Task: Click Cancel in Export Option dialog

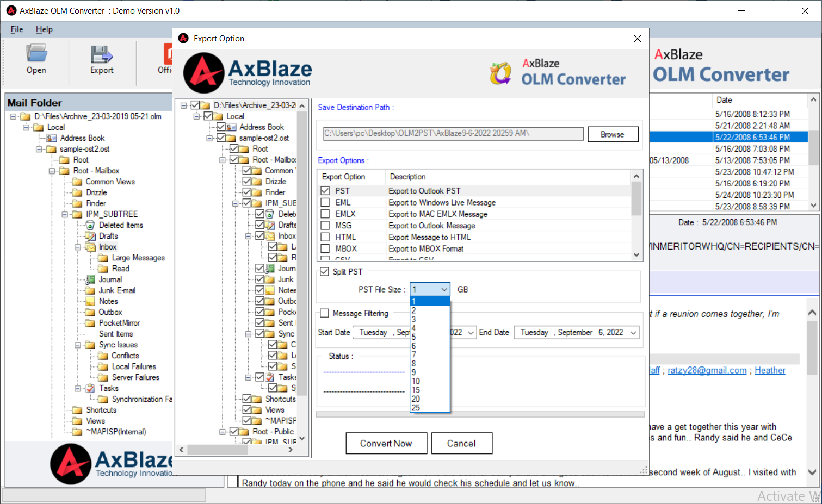Action: point(461,443)
